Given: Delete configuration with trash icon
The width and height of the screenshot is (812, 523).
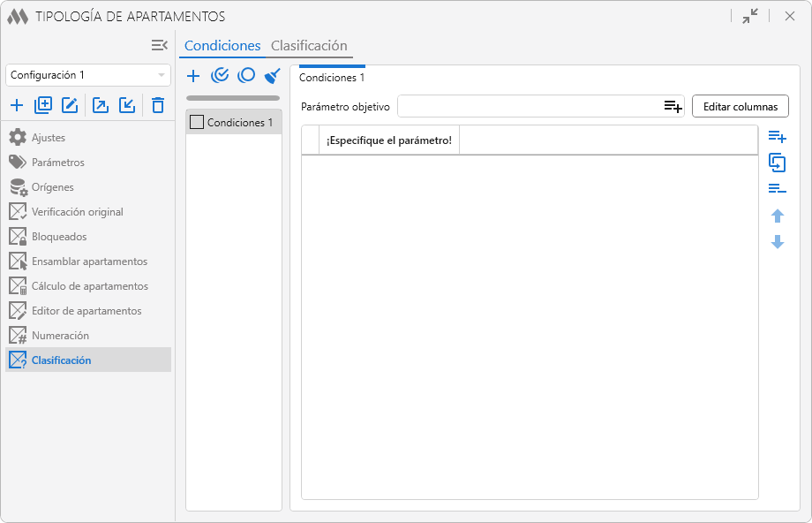Looking at the screenshot, I should tap(158, 106).
